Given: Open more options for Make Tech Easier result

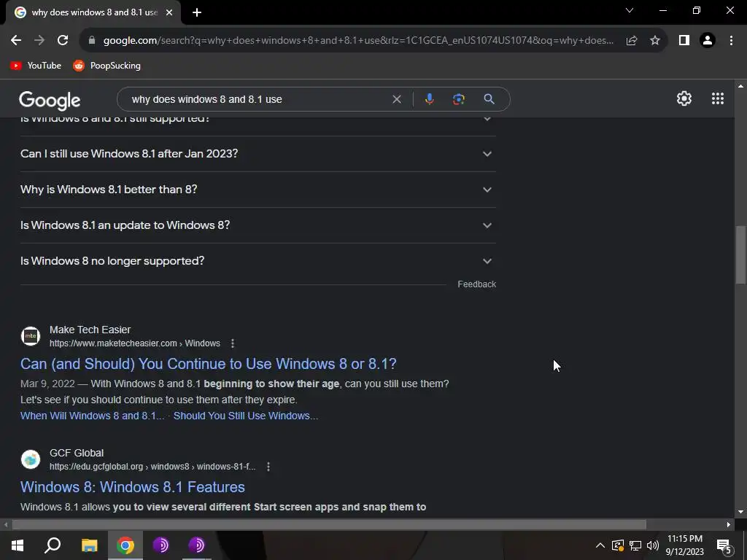Looking at the screenshot, I should tap(233, 343).
